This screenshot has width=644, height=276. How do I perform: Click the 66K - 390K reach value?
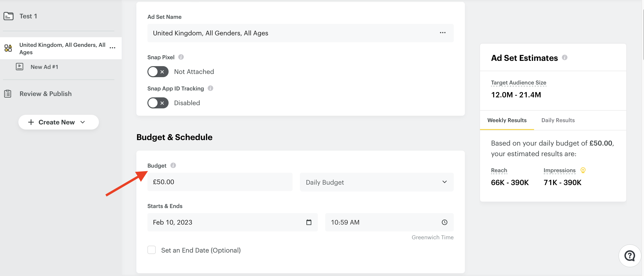pyautogui.click(x=510, y=182)
